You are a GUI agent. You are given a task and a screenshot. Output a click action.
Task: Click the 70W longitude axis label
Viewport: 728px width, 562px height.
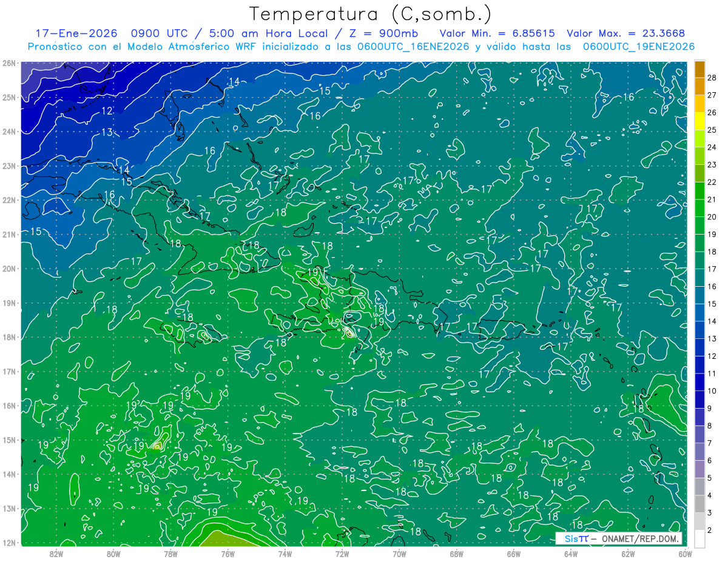pyautogui.click(x=399, y=554)
